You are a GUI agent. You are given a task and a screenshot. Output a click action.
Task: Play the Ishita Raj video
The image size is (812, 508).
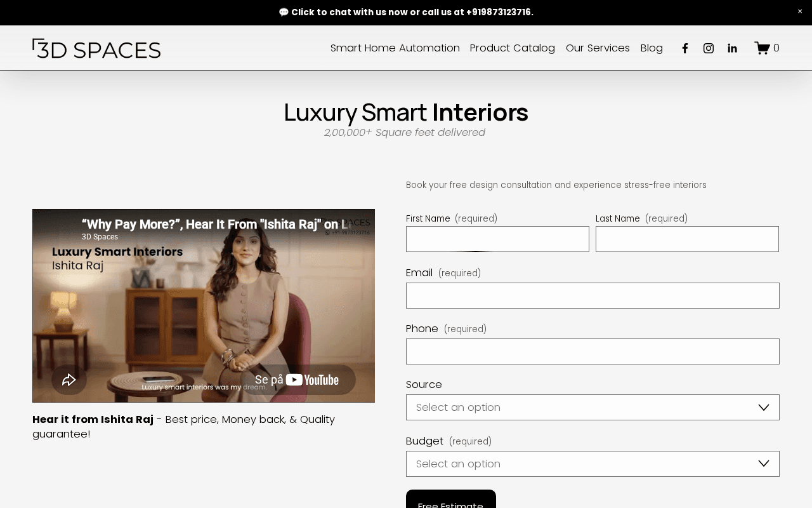click(x=204, y=305)
